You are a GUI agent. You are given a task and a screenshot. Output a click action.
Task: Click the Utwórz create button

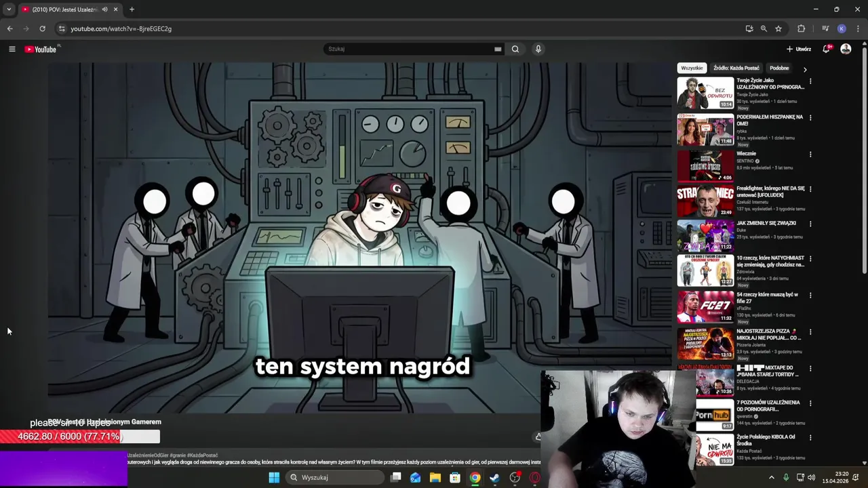[x=799, y=49]
